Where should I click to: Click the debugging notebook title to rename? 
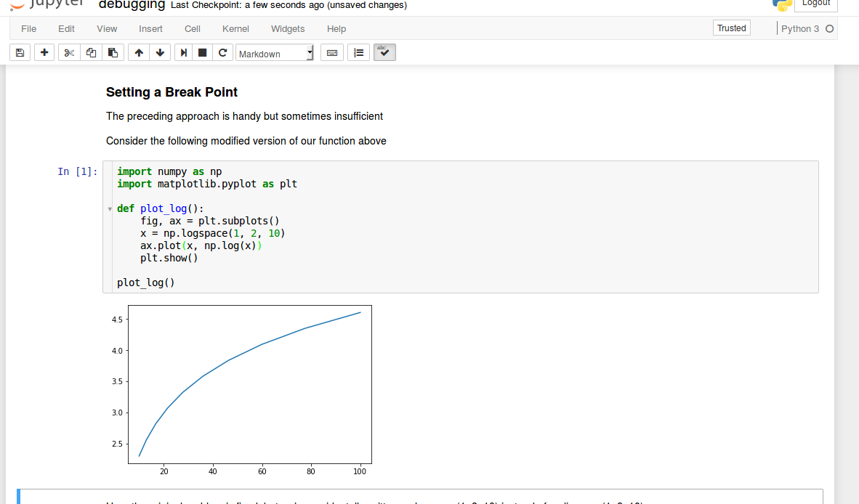pyautogui.click(x=132, y=5)
